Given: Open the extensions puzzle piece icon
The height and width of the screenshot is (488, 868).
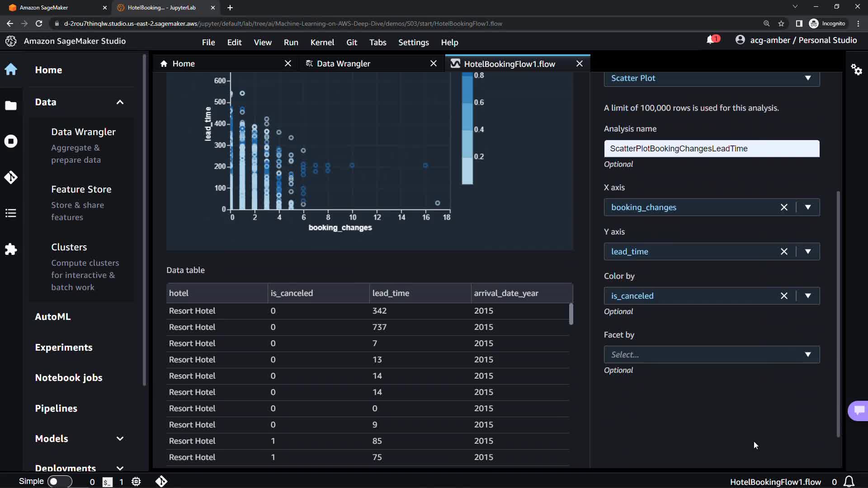Looking at the screenshot, I should tap(11, 249).
